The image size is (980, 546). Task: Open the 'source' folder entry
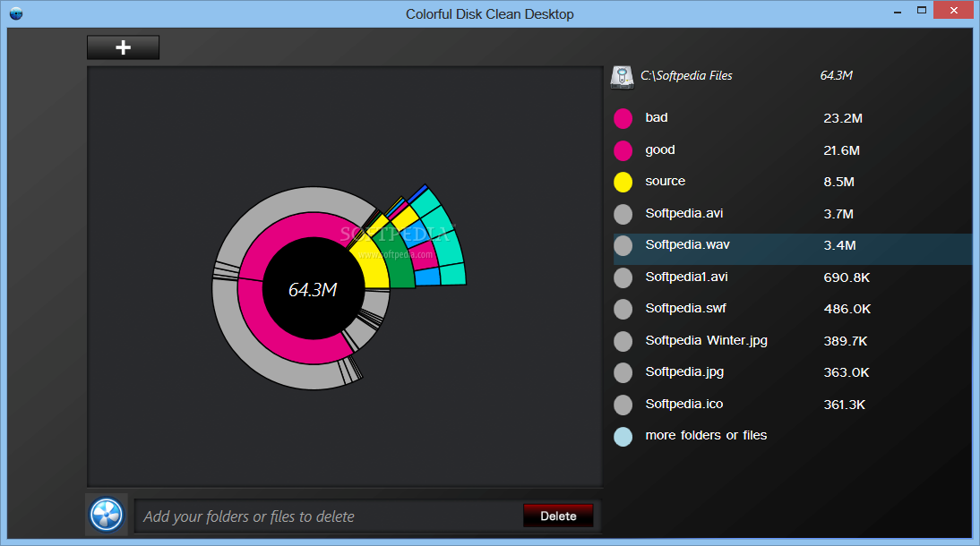(x=665, y=181)
